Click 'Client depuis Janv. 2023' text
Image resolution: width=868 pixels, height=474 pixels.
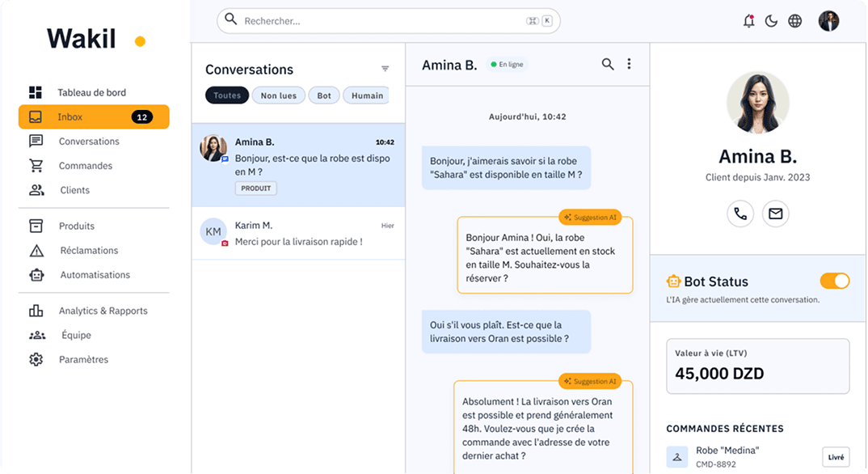(x=757, y=177)
